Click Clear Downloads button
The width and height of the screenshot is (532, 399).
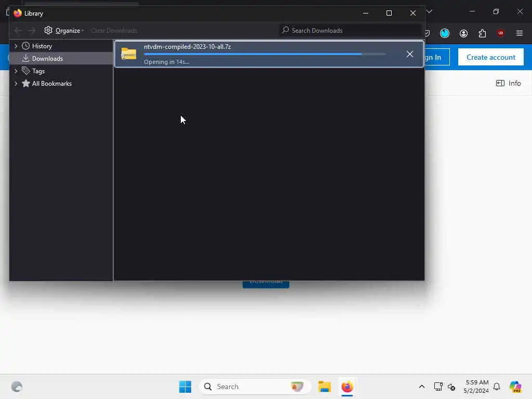click(114, 31)
